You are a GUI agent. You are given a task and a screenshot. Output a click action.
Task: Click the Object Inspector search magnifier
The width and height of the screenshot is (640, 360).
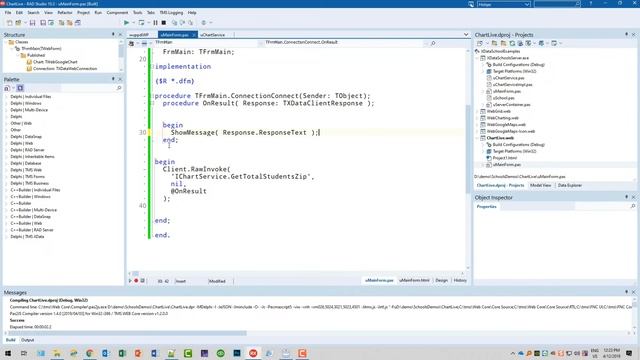pyautogui.click(x=633, y=207)
